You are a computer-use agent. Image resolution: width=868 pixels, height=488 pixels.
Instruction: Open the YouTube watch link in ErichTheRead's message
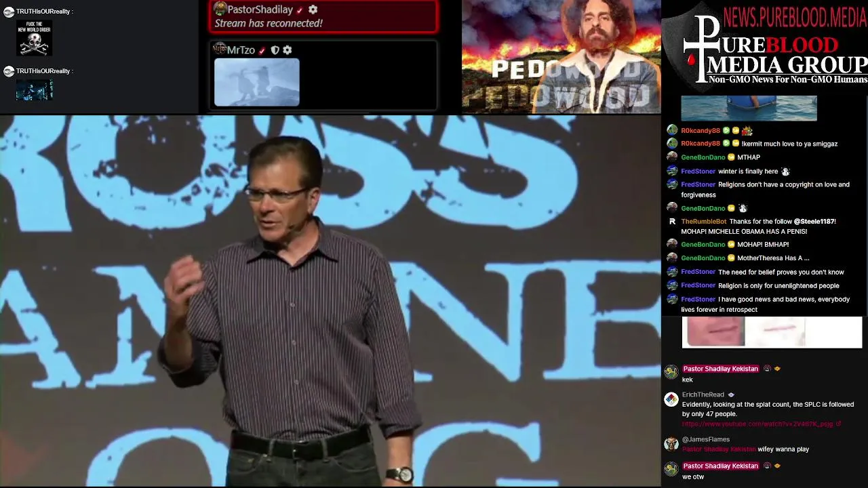(x=757, y=424)
